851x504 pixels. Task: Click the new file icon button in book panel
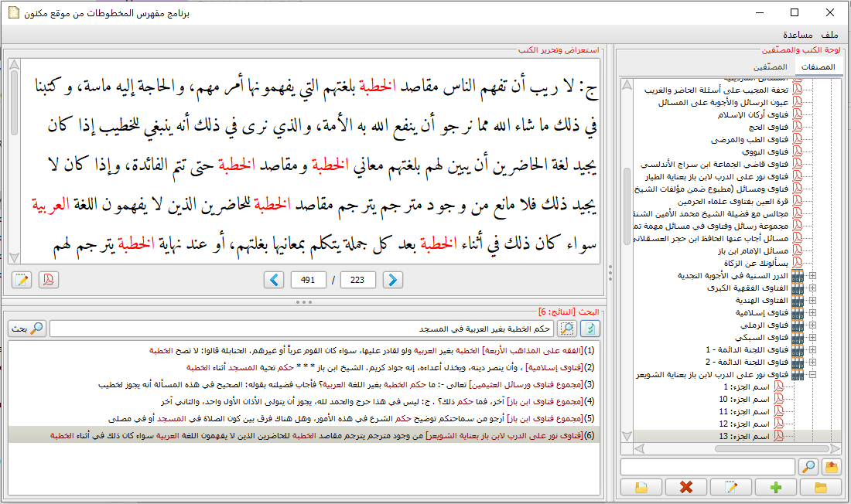pos(641,487)
